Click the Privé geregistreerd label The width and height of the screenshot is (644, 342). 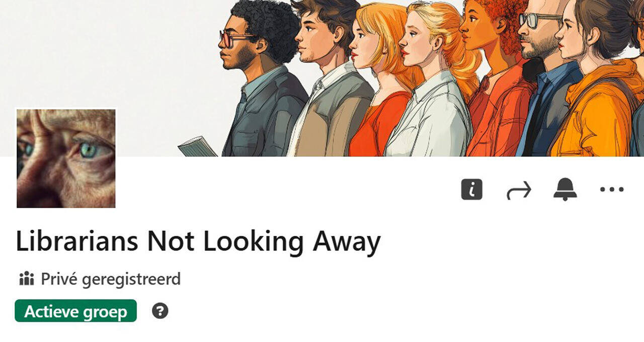(111, 279)
